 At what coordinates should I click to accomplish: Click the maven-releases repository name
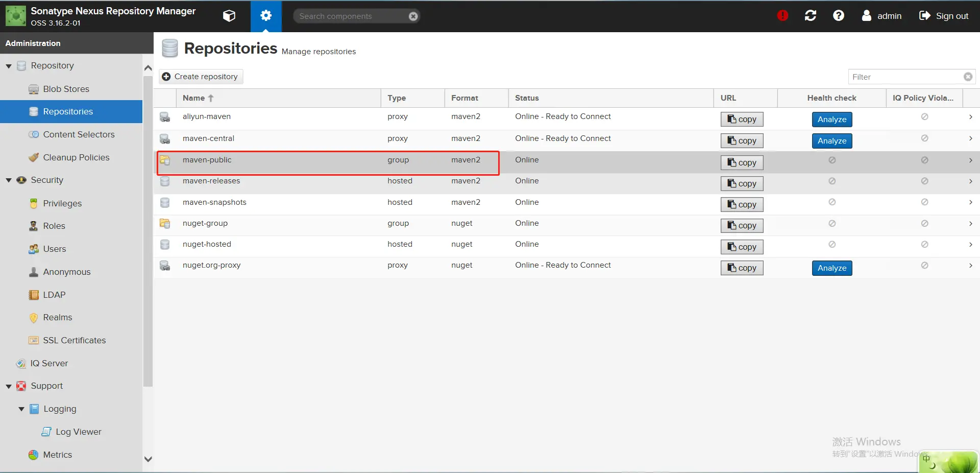point(211,181)
